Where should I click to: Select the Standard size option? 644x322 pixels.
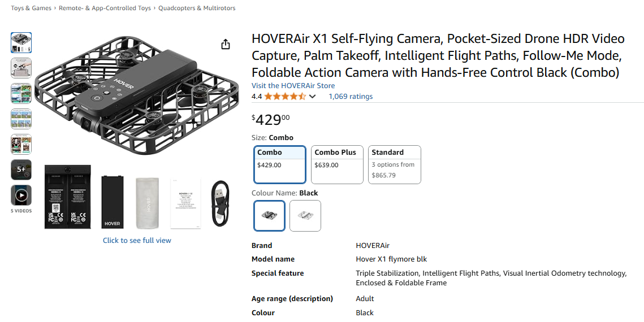[395, 164]
